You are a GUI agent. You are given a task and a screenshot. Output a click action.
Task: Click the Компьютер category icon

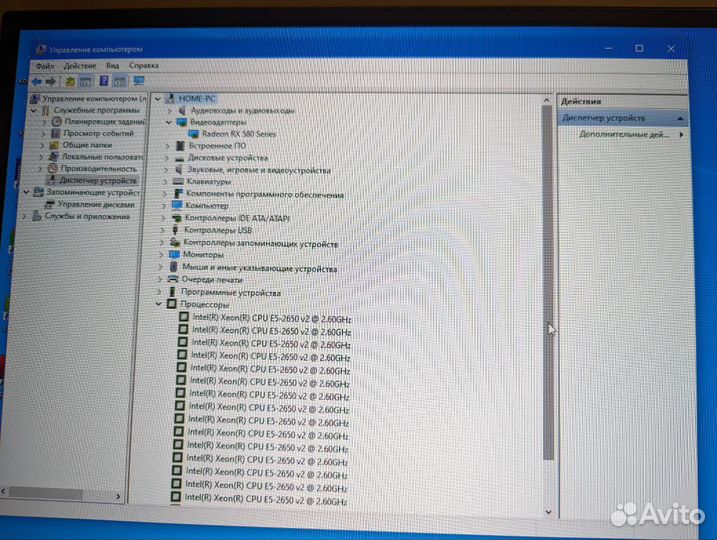(x=177, y=206)
